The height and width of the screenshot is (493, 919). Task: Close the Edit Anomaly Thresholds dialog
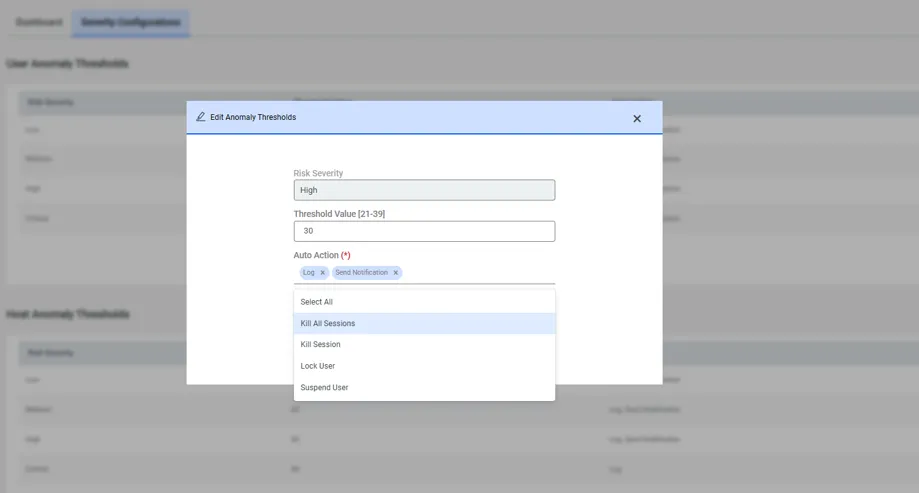pos(637,118)
